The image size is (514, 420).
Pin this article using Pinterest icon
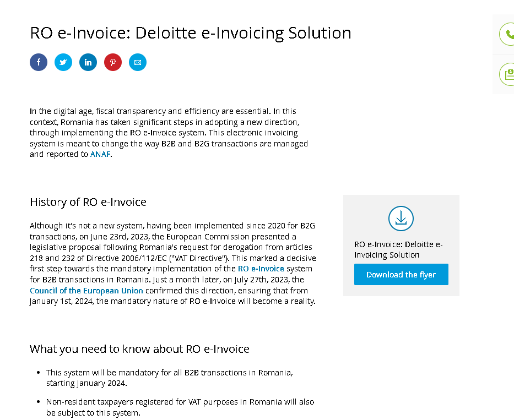coord(113,62)
